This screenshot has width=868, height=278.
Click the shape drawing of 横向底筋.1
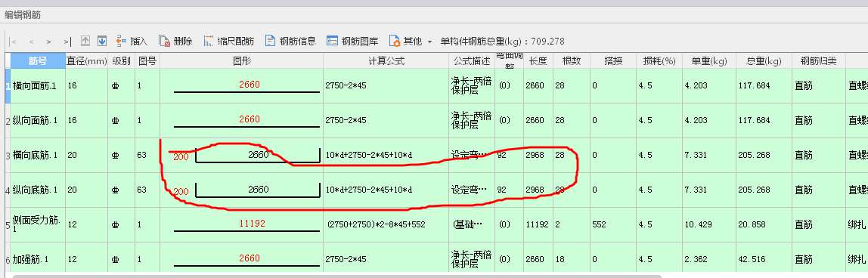[x=241, y=156]
